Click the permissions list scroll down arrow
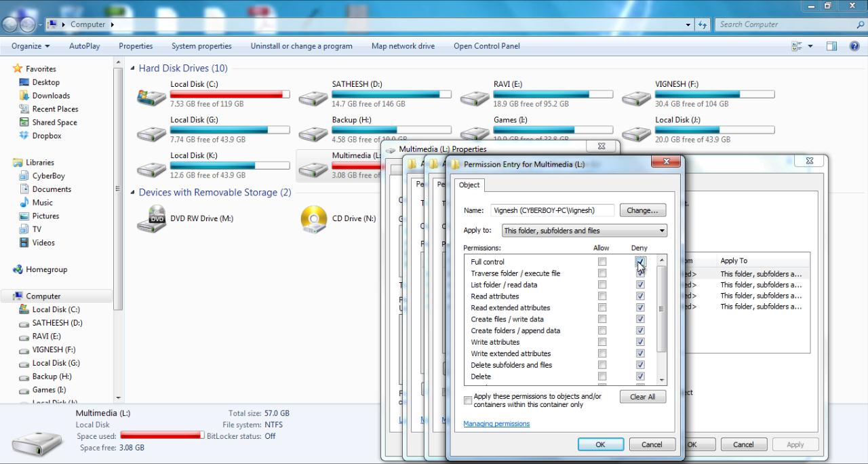Viewport: 868px width, 464px height. 662,381
